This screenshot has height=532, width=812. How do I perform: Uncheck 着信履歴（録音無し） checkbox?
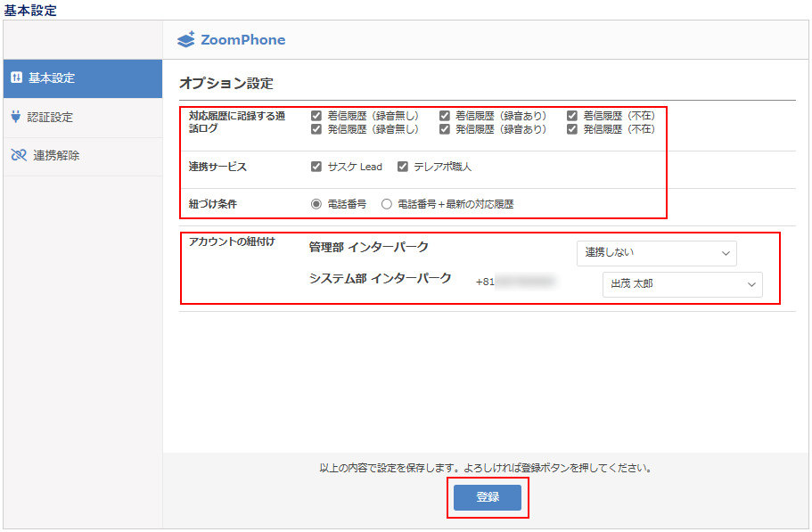coord(316,116)
